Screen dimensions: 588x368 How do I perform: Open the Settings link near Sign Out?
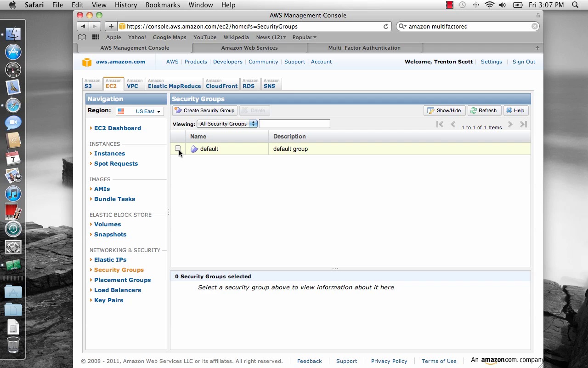click(x=491, y=62)
